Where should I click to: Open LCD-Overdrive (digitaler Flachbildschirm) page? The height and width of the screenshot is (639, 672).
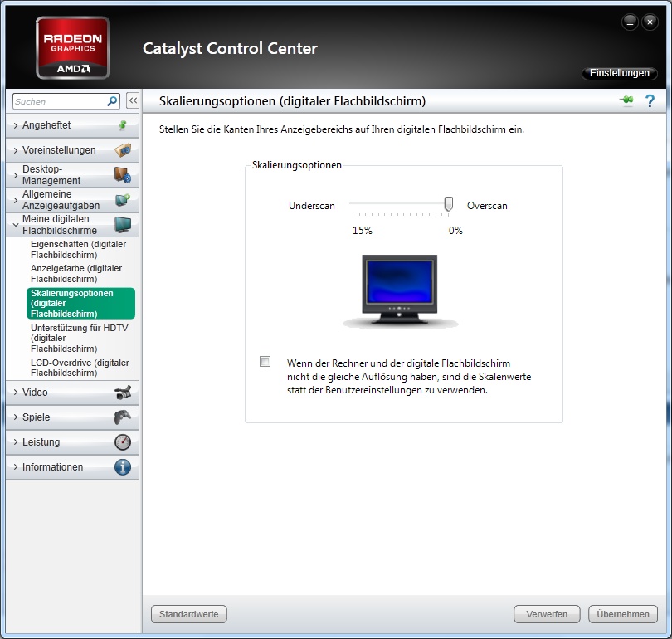click(x=80, y=368)
